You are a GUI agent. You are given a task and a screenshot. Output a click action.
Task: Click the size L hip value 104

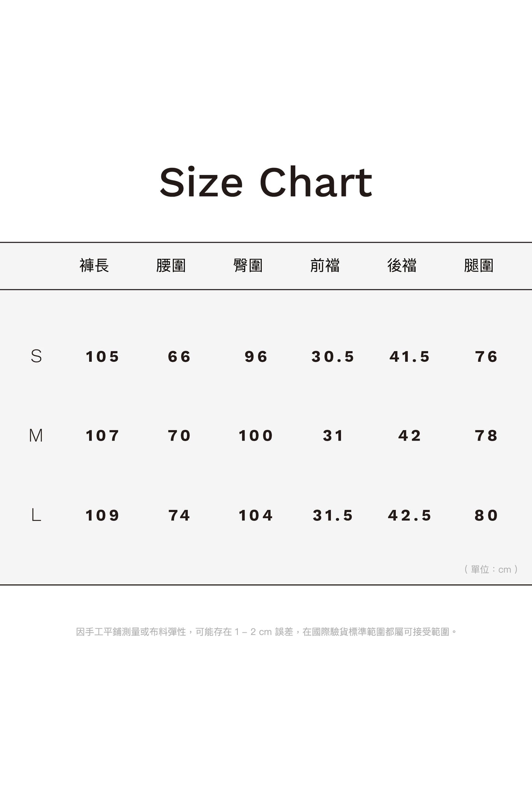click(256, 515)
